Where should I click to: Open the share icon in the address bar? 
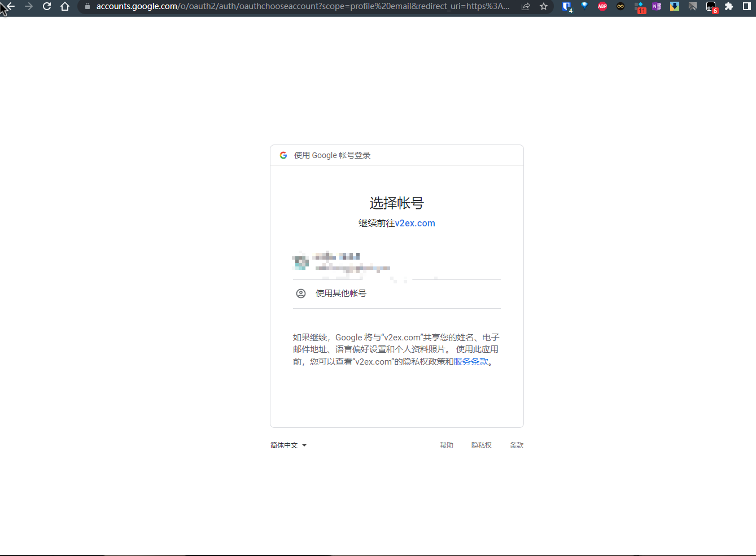point(525,6)
